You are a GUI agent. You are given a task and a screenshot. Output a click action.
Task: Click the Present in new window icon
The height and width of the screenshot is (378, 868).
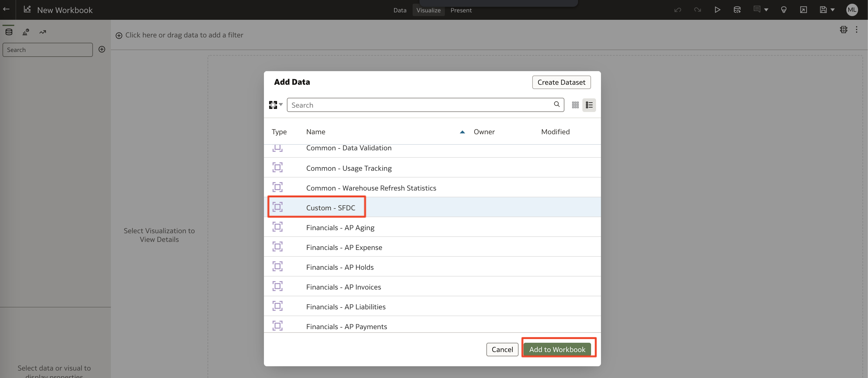pyautogui.click(x=804, y=10)
